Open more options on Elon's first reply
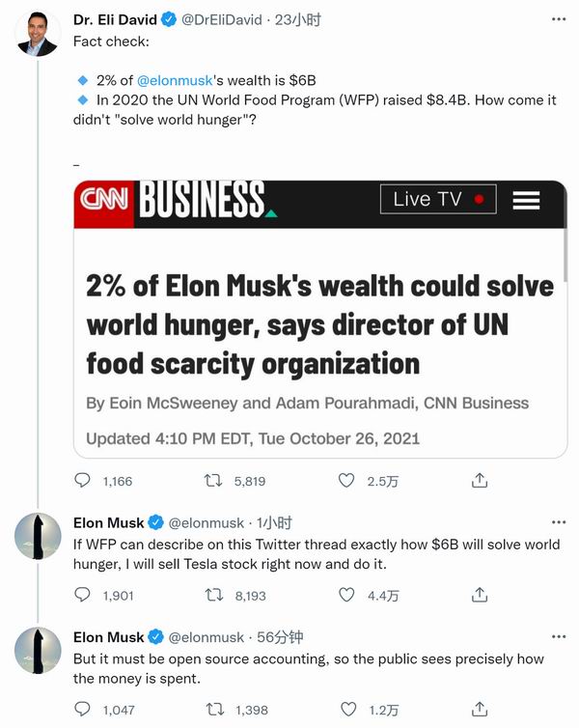This screenshot has height=728, width=579. [x=559, y=522]
